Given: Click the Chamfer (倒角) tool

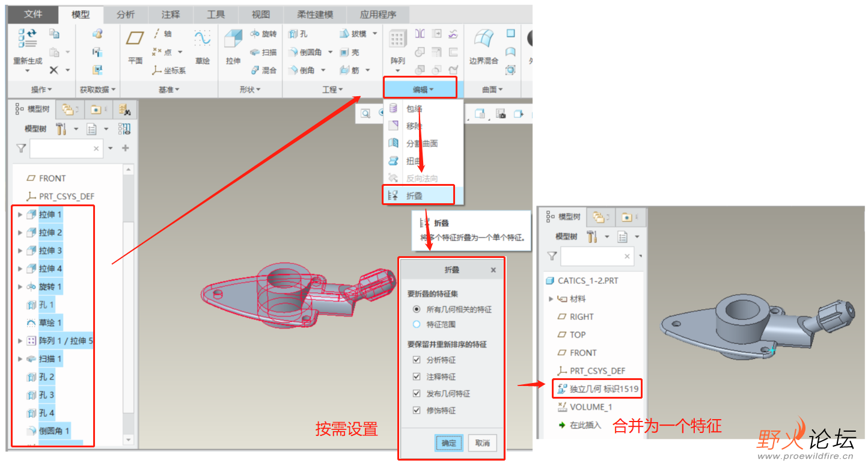Looking at the screenshot, I should (302, 70).
